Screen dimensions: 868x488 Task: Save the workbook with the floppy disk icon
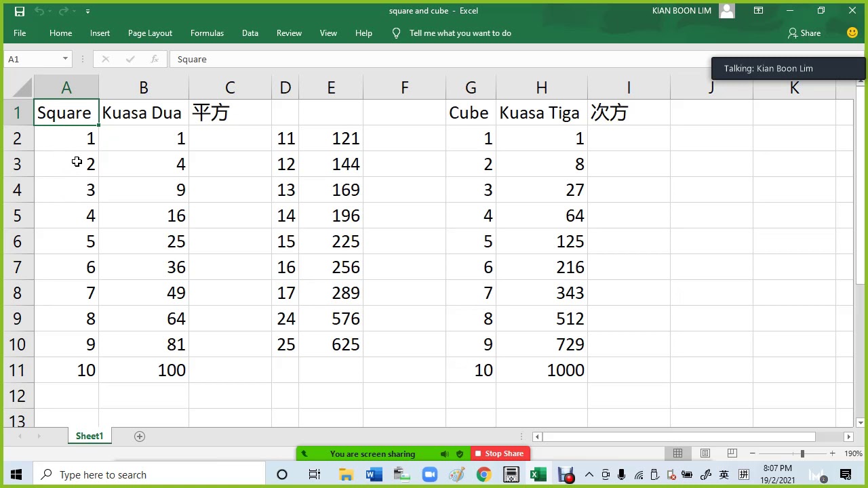(x=20, y=11)
